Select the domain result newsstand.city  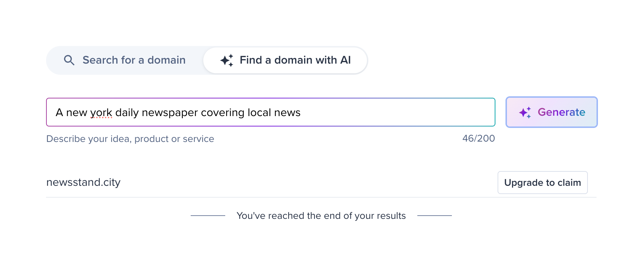point(83,182)
